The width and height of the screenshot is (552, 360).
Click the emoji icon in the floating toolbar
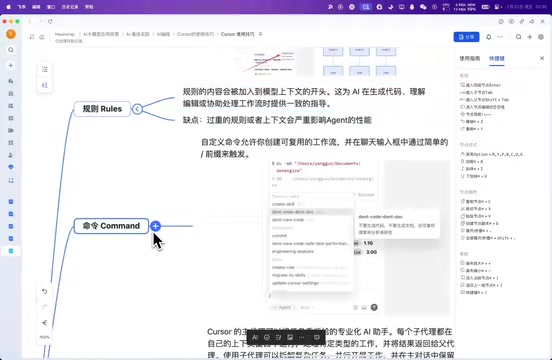(x=267, y=337)
